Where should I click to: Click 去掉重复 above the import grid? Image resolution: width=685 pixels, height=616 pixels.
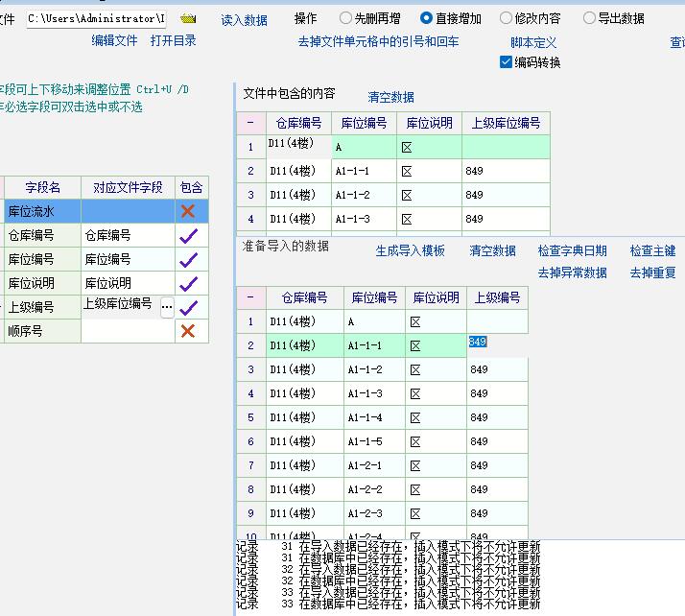click(x=652, y=272)
